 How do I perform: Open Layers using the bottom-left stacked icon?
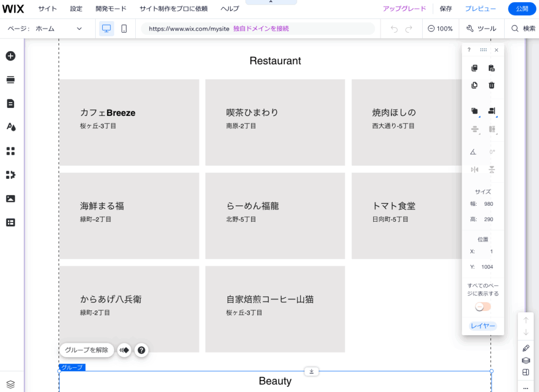click(x=11, y=384)
